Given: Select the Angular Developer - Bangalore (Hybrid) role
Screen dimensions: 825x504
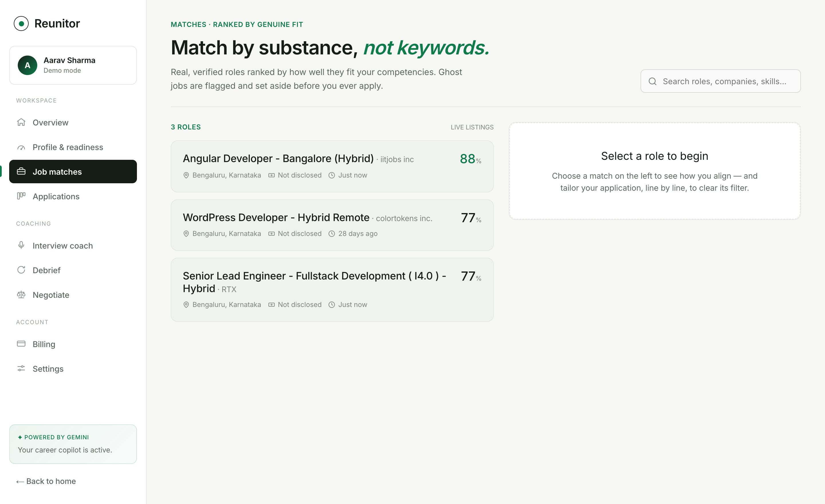Looking at the screenshot, I should (332, 166).
